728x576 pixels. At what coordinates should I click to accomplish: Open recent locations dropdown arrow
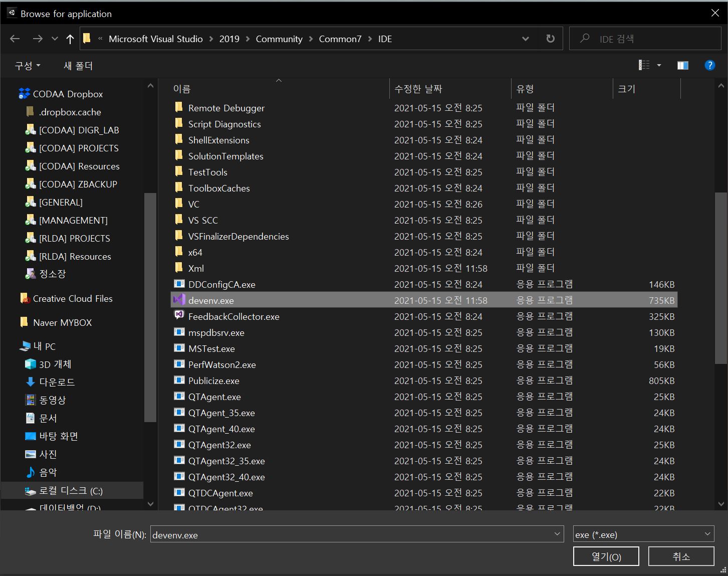click(x=55, y=39)
